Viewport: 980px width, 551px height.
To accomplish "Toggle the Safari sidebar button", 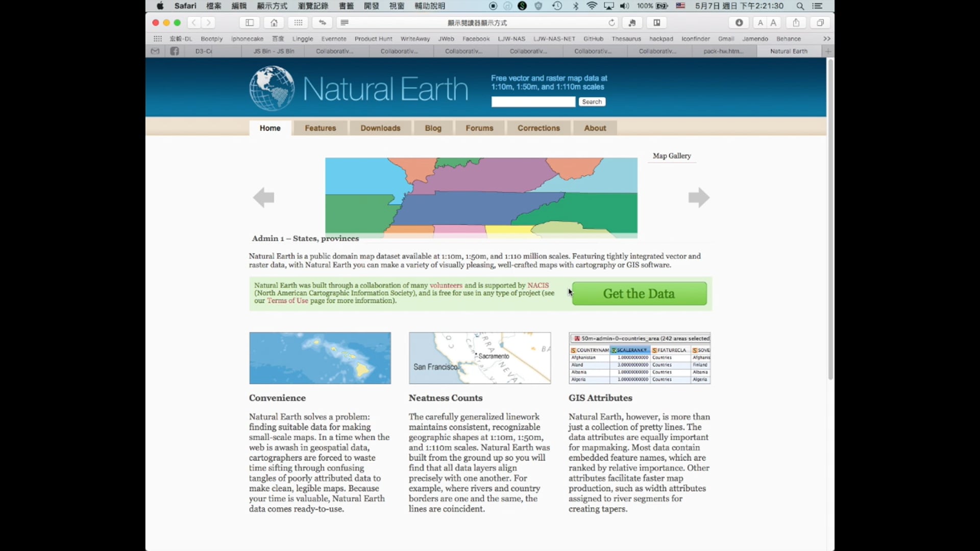I will 250,22.
